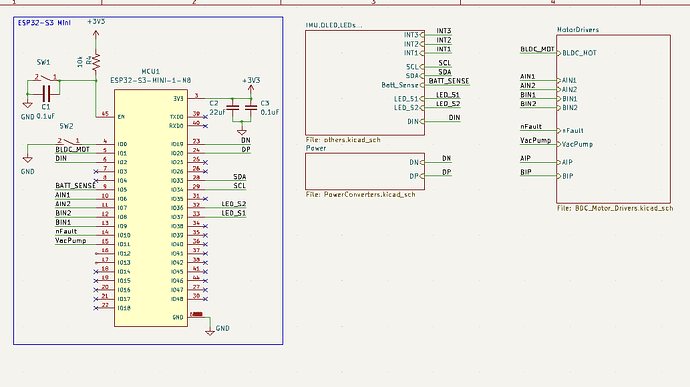Viewport: 690px width, 387px height.
Task: Click the 10k pull-up resistor symbol
Action: click(96, 61)
